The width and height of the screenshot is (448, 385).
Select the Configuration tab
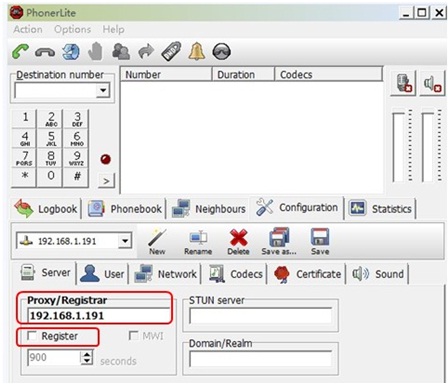297,208
